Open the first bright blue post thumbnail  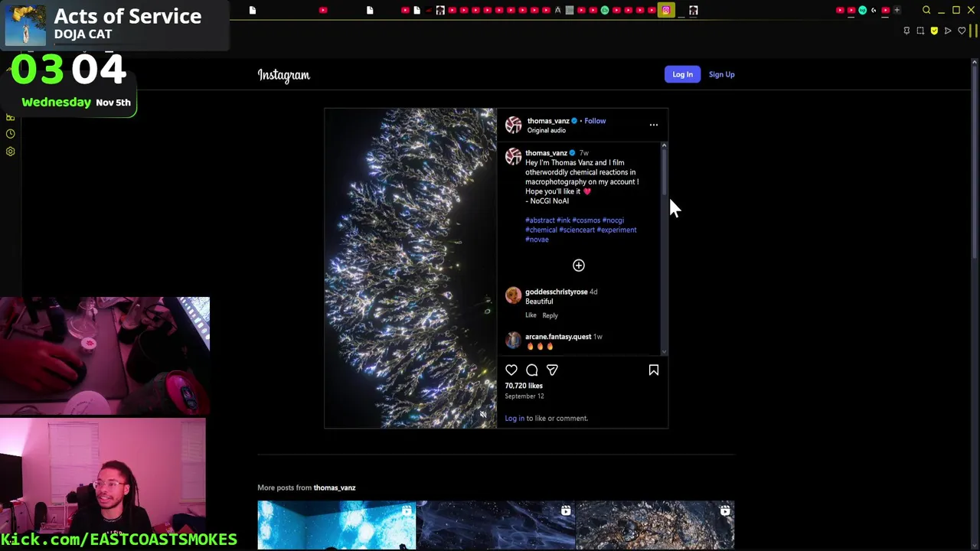pyautogui.click(x=337, y=526)
